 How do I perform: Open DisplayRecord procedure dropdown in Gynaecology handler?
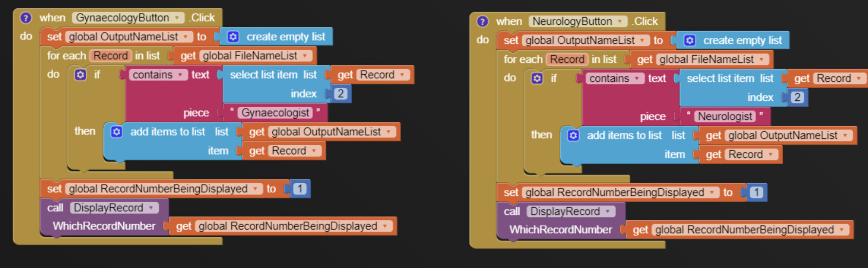point(151,208)
